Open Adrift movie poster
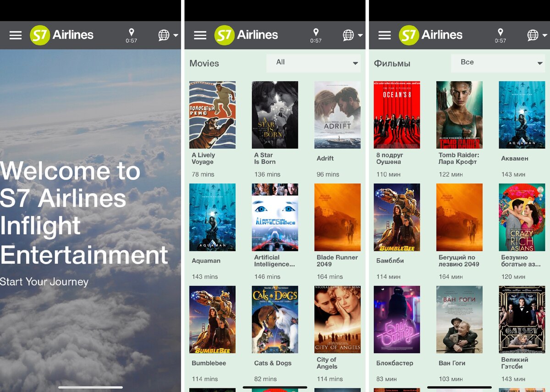The height and width of the screenshot is (392, 550). click(337, 115)
